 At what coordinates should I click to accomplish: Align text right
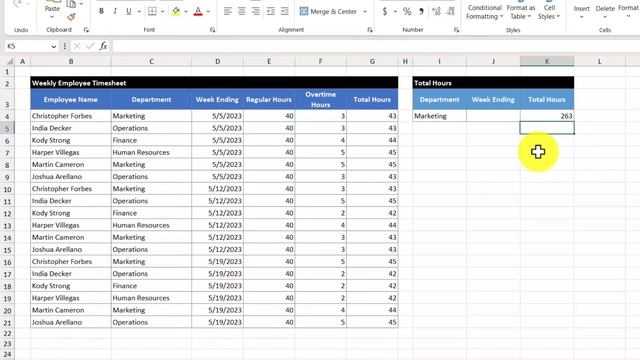coord(256,11)
